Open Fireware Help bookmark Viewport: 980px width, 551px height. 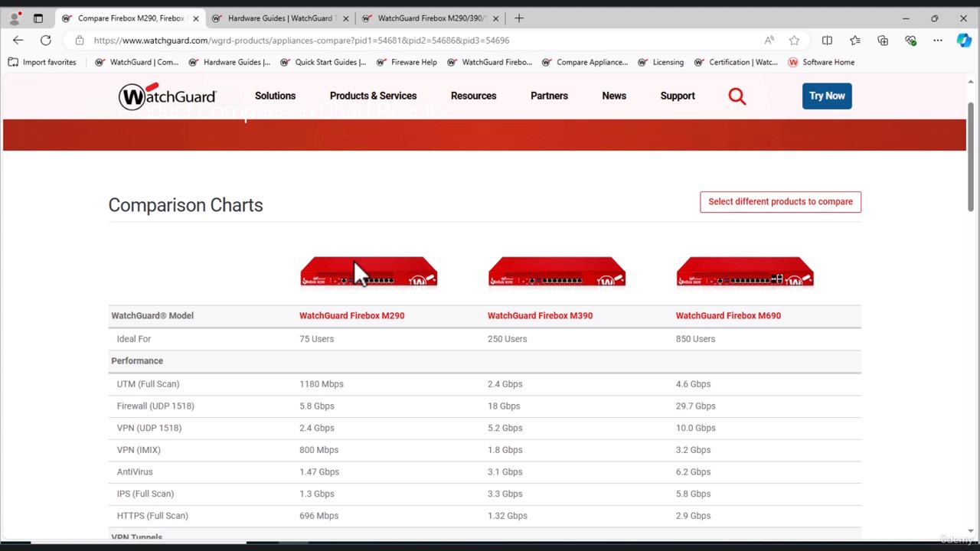tap(407, 62)
